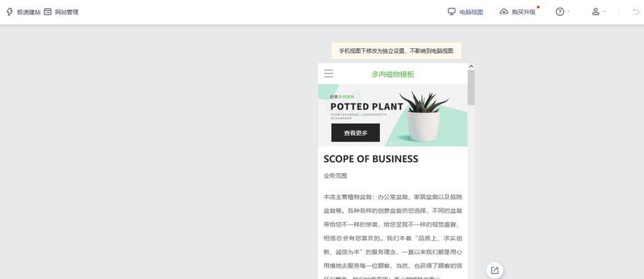Image resolution: width=644 pixels, height=279 pixels.
Task: Click the cloud upload upgrade icon
Action: click(504, 12)
